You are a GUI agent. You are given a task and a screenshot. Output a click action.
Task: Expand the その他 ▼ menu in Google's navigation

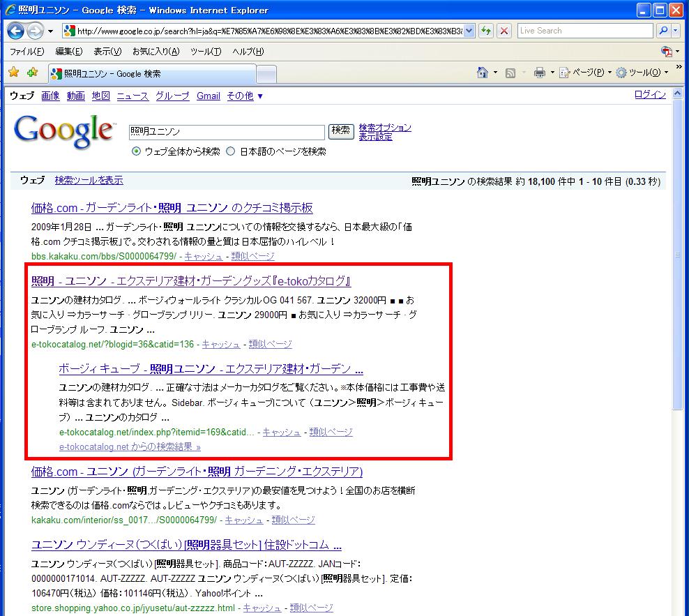tap(245, 96)
